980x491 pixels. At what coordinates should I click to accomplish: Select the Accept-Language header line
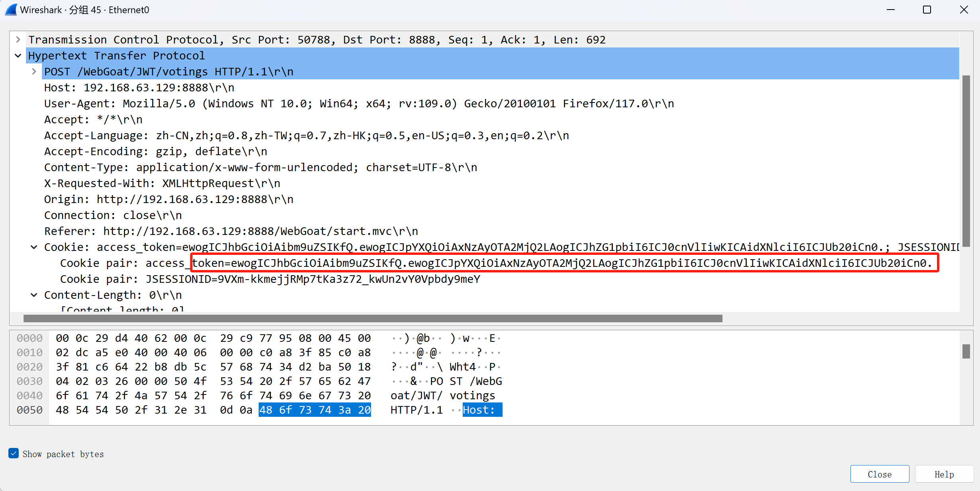(306, 135)
